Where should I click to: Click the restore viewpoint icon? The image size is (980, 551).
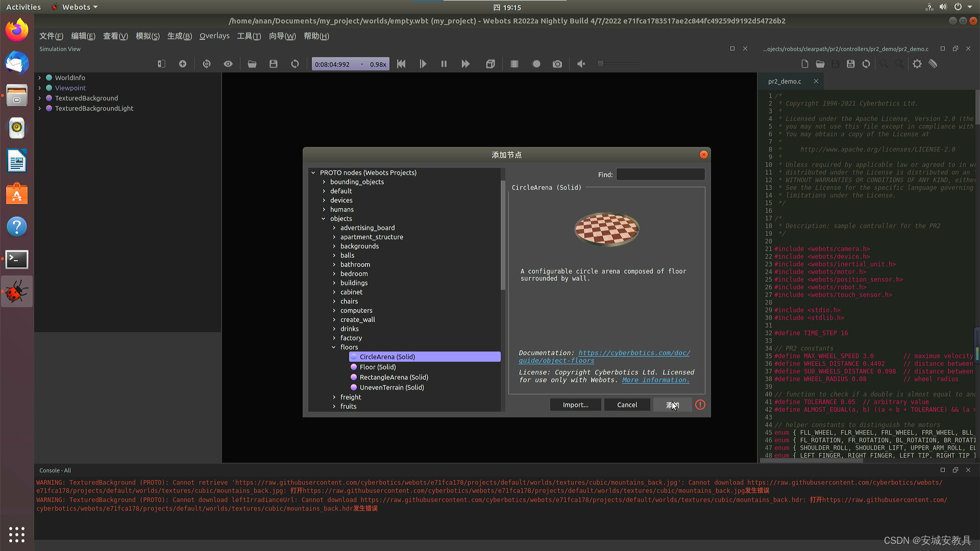[x=207, y=64]
